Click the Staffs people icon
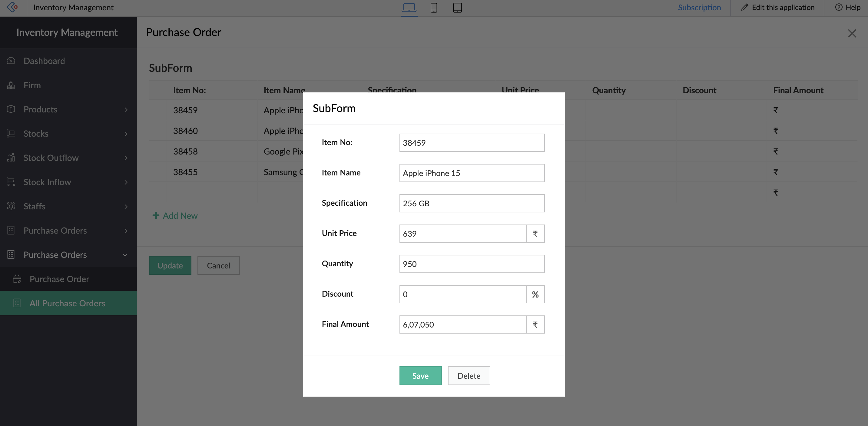Screen dimensions: 868x426 (x=11, y=206)
